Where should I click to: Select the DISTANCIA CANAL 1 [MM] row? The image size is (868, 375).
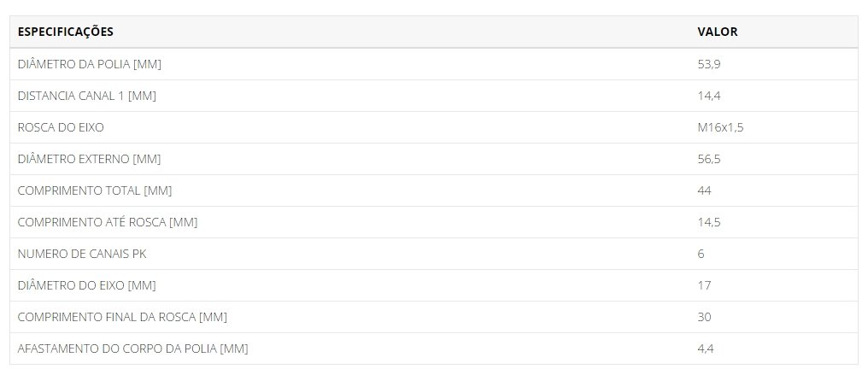pyautogui.click(x=434, y=96)
